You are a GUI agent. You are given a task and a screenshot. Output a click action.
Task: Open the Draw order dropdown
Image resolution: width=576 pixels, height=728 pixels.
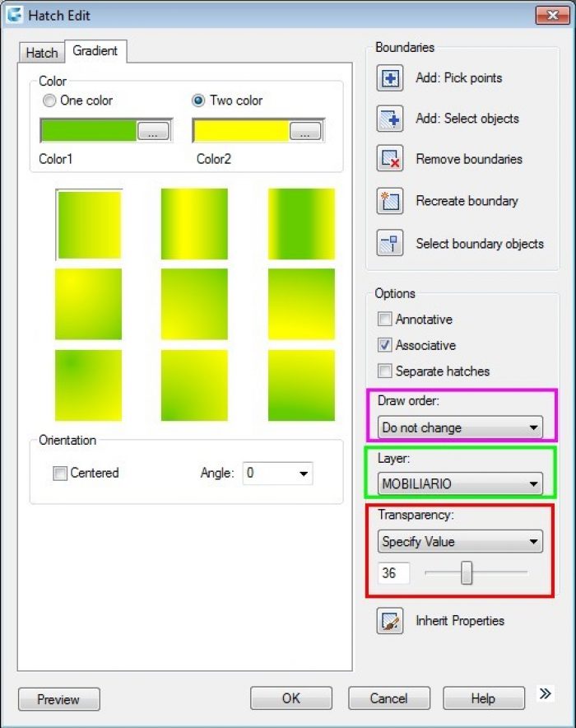pos(460,427)
